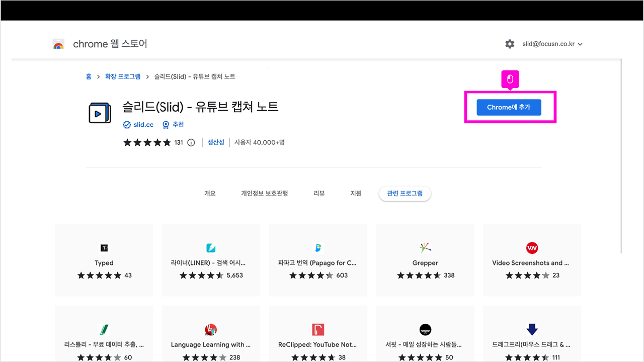Click the Grepper extension icon
644x362 pixels.
click(425, 248)
